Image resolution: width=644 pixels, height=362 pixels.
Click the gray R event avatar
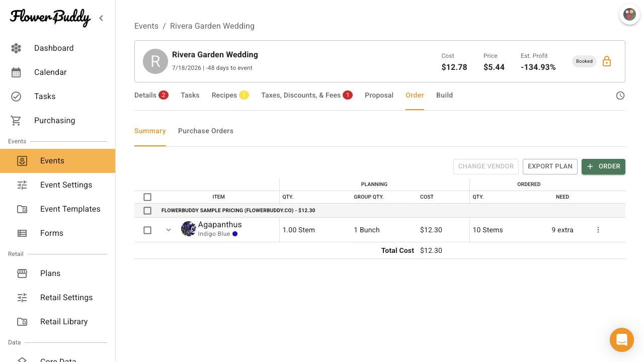click(x=155, y=61)
